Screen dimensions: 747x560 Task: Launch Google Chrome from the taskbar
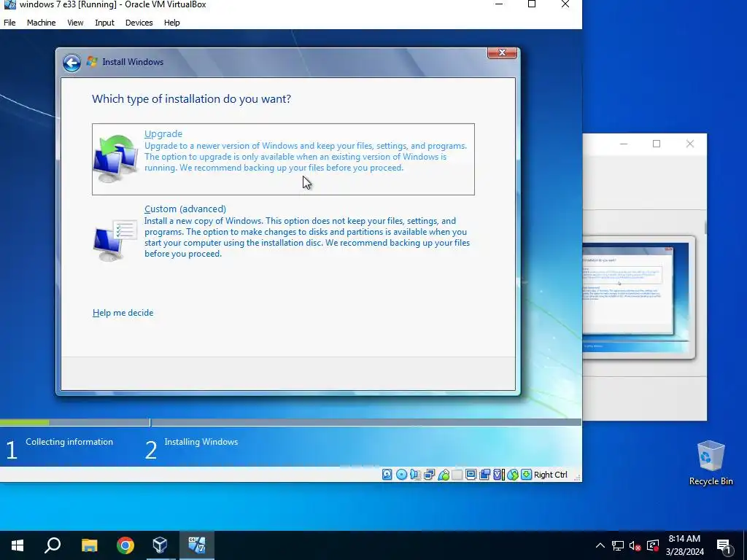125,545
